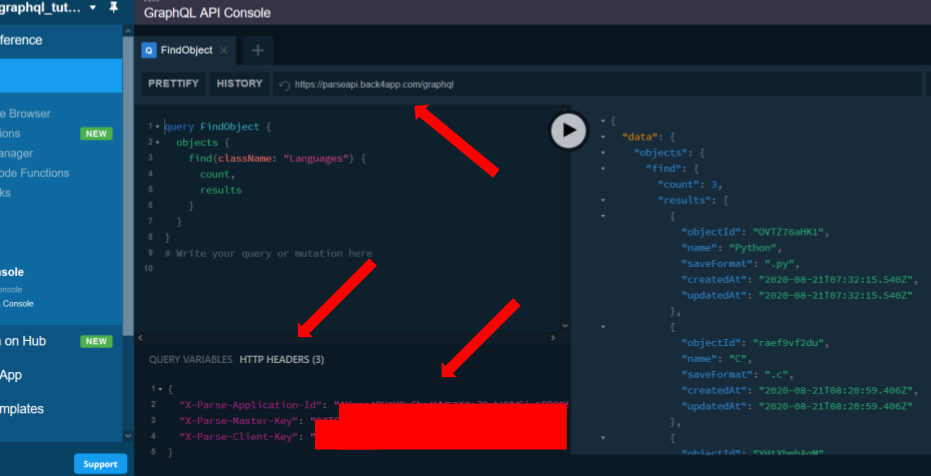931x476 pixels.
Task: Select the HTTP Headers (3) tab
Action: (281, 359)
